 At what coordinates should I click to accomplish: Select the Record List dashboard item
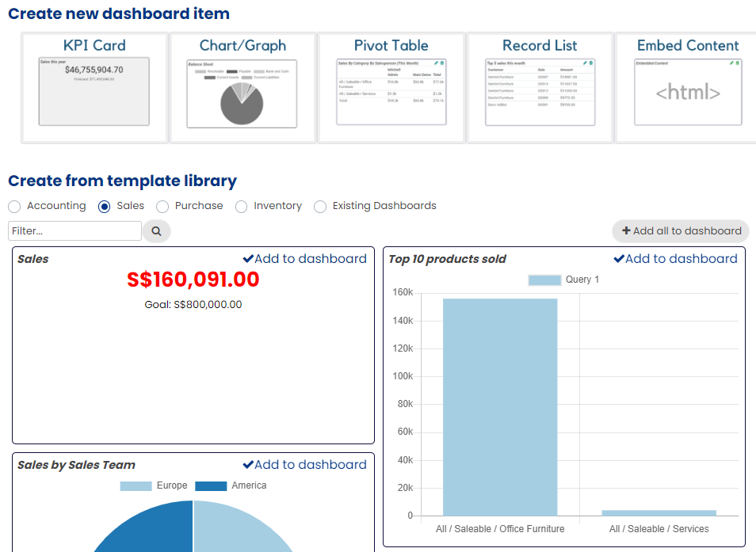[x=540, y=88]
